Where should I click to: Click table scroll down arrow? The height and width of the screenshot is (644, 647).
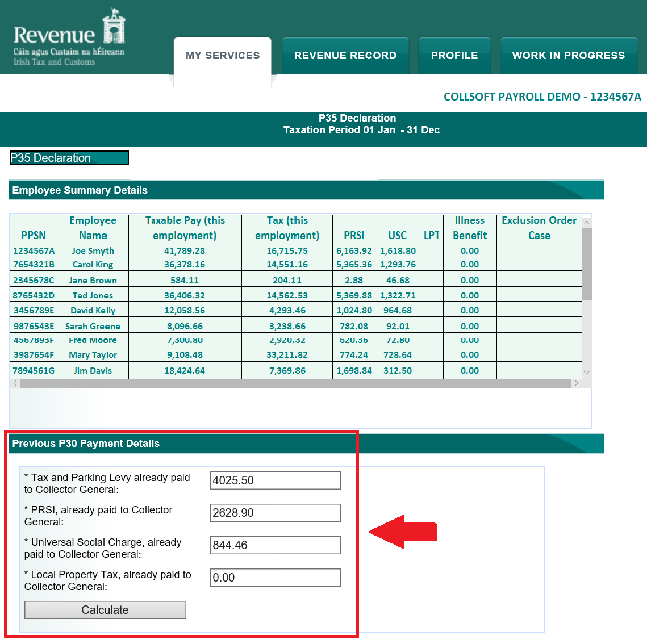[x=587, y=373]
